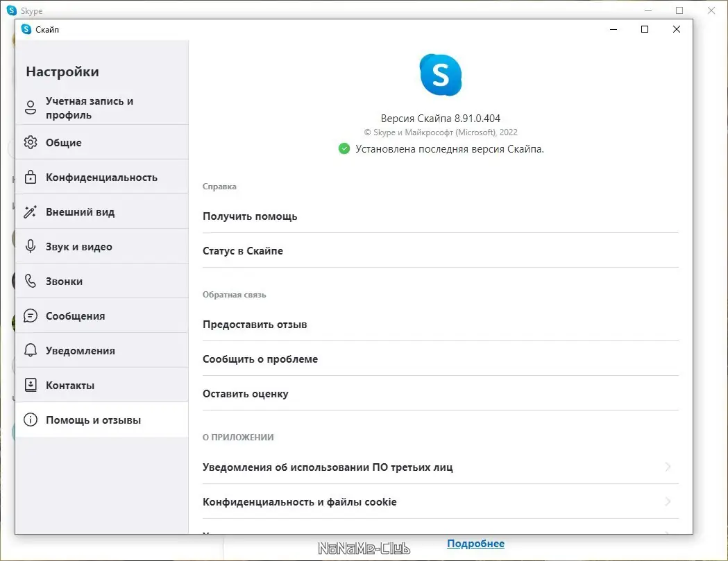Maximize the Скайп settings window

[x=645, y=29]
